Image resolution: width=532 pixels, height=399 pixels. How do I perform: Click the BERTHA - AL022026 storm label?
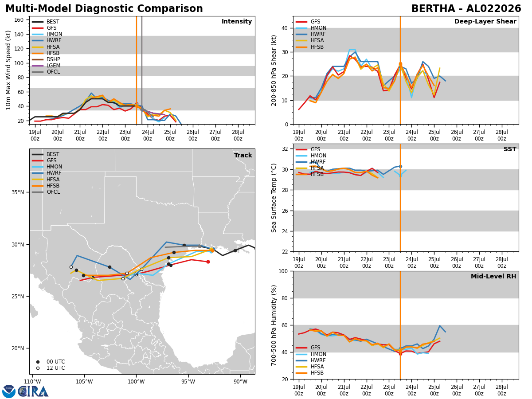[466, 9]
